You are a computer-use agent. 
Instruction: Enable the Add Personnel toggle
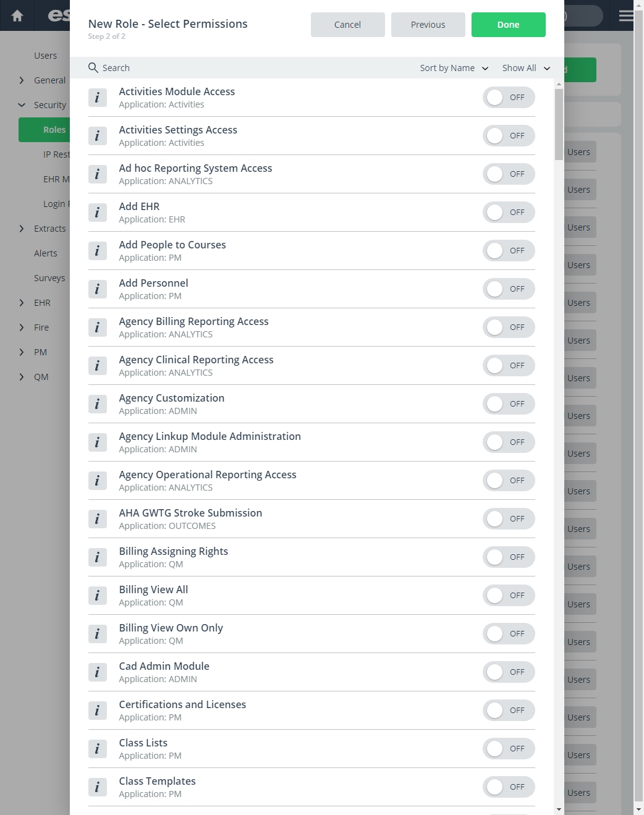[x=509, y=289]
